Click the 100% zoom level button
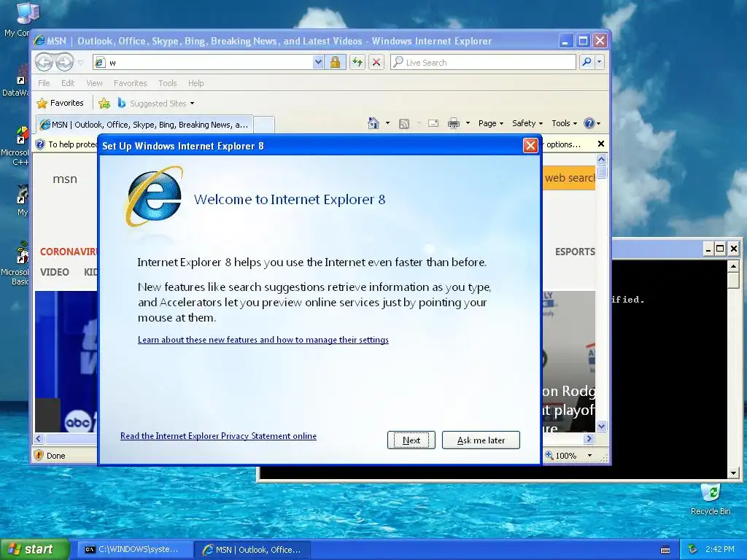The width and height of the screenshot is (747, 560). click(561, 456)
